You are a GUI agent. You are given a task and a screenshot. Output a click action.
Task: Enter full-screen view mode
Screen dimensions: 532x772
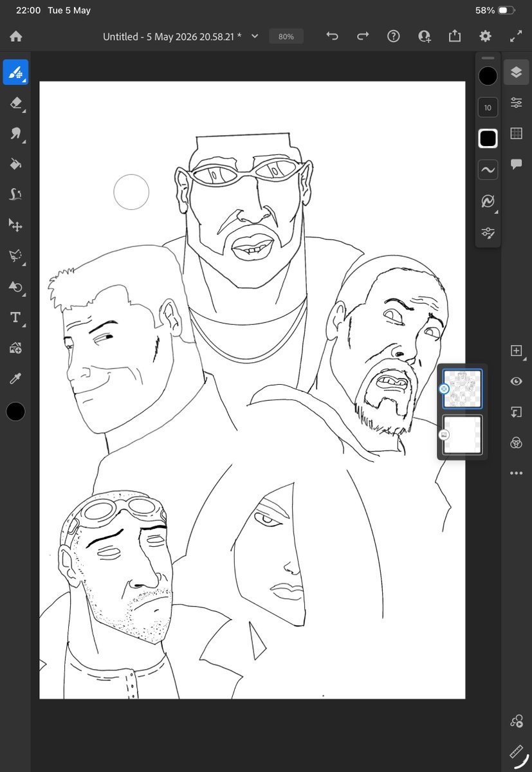coord(516,37)
